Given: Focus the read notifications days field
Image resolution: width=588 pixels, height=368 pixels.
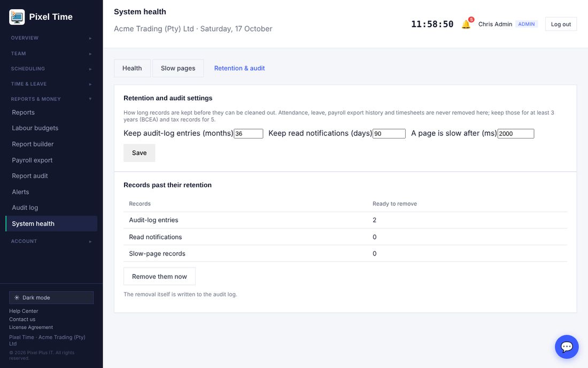Looking at the screenshot, I should pyautogui.click(x=389, y=134).
